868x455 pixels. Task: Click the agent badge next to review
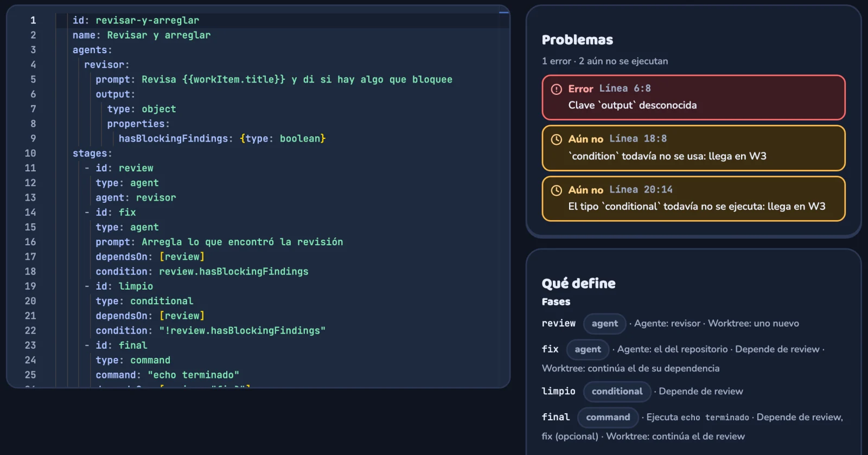(x=604, y=324)
